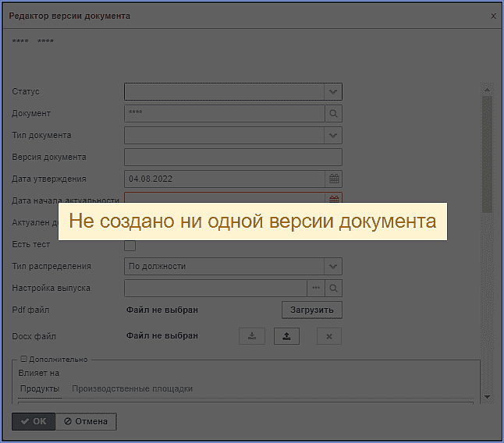Expand the Тип распределения dropdown arrow
Screen dimensions: 504x443
tap(333, 267)
